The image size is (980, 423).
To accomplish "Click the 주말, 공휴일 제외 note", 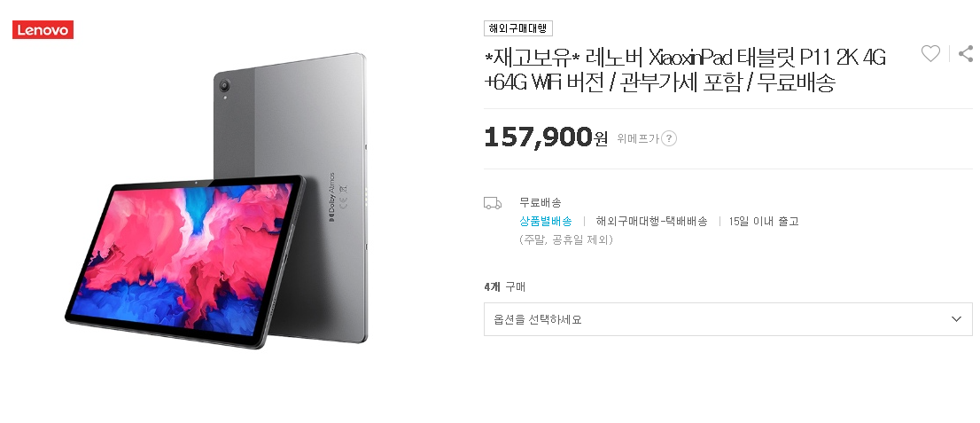I will tap(566, 239).
